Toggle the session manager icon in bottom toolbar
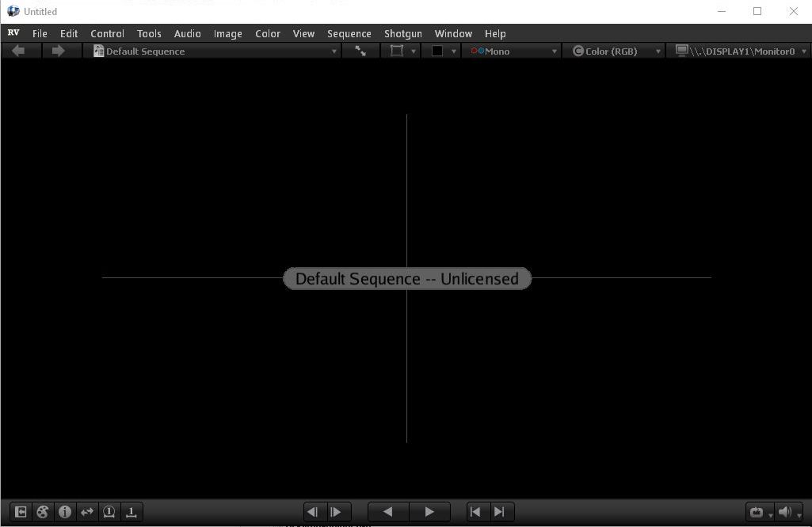Viewport: 812px width, 527px height. [x=21, y=512]
